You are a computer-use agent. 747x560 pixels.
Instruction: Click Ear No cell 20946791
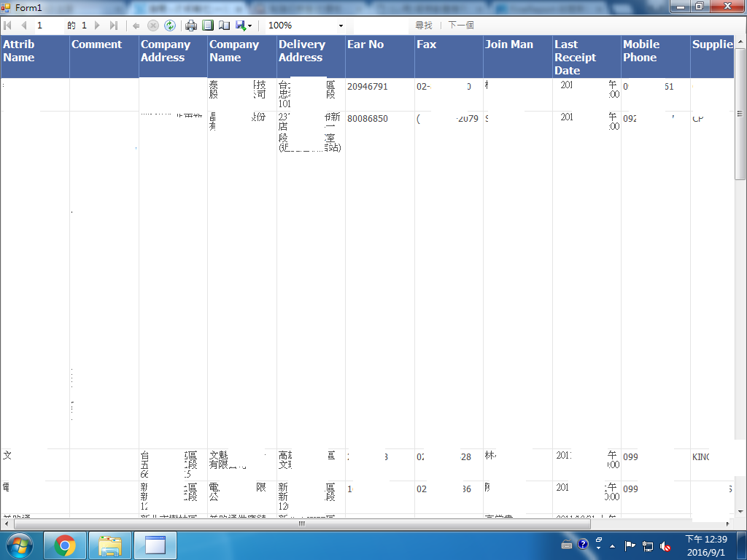(x=368, y=87)
